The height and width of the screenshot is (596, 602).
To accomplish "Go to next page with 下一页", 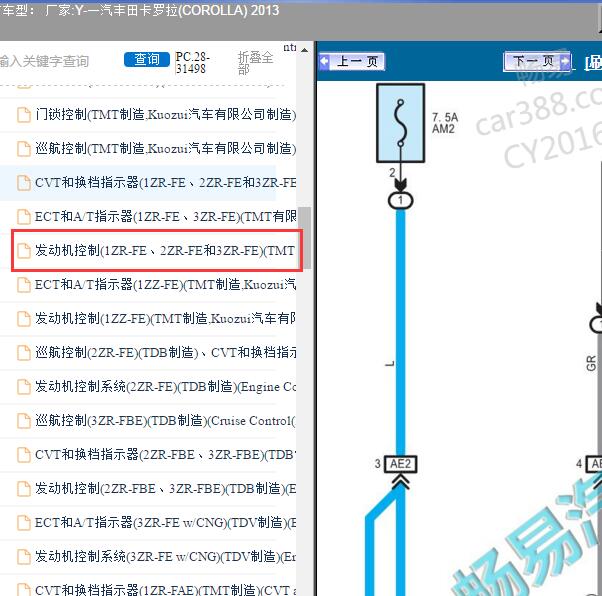I will (538, 61).
